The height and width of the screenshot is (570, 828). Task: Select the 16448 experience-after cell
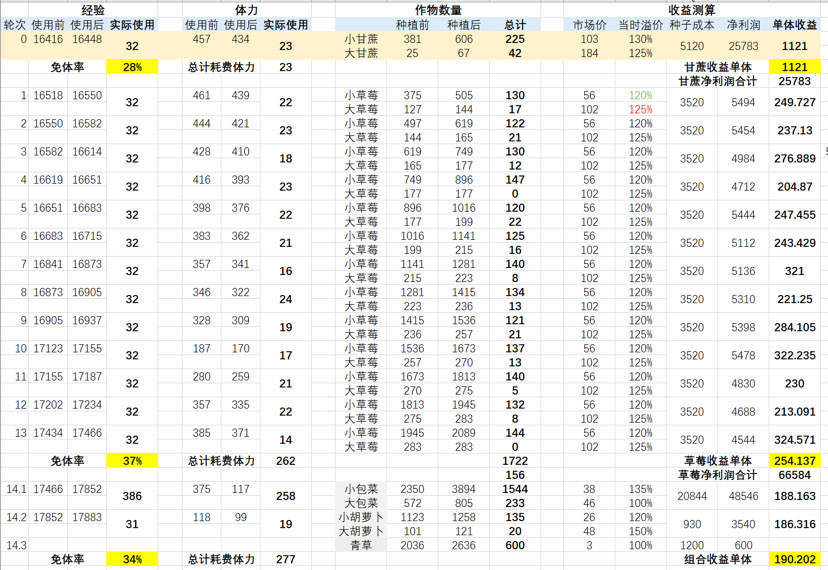87,39
